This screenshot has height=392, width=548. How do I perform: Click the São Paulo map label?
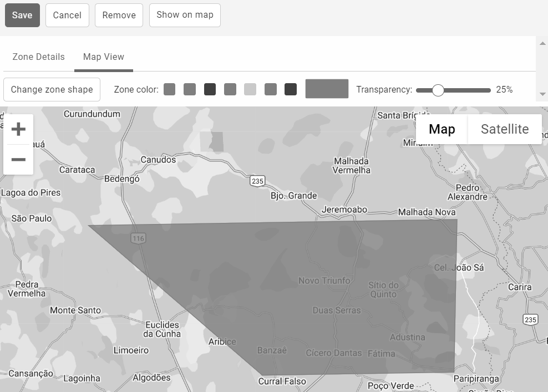point(32,218)
